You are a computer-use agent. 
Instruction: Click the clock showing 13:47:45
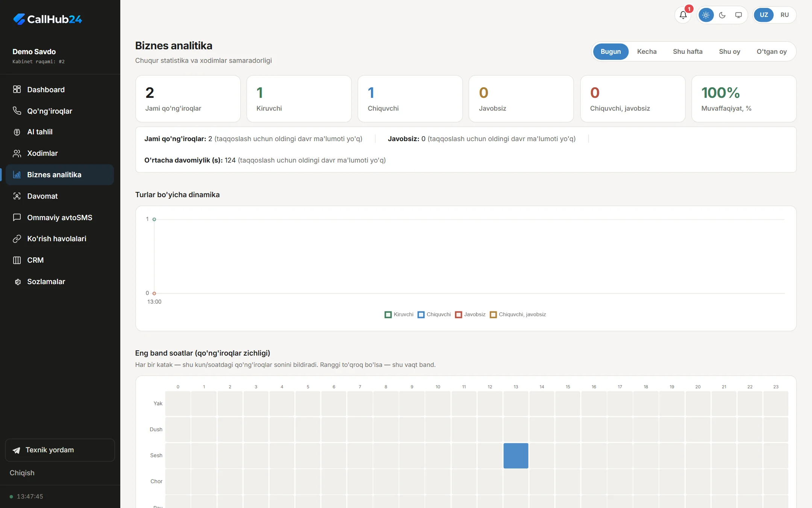pyautogui.click(x=30, y=496)
